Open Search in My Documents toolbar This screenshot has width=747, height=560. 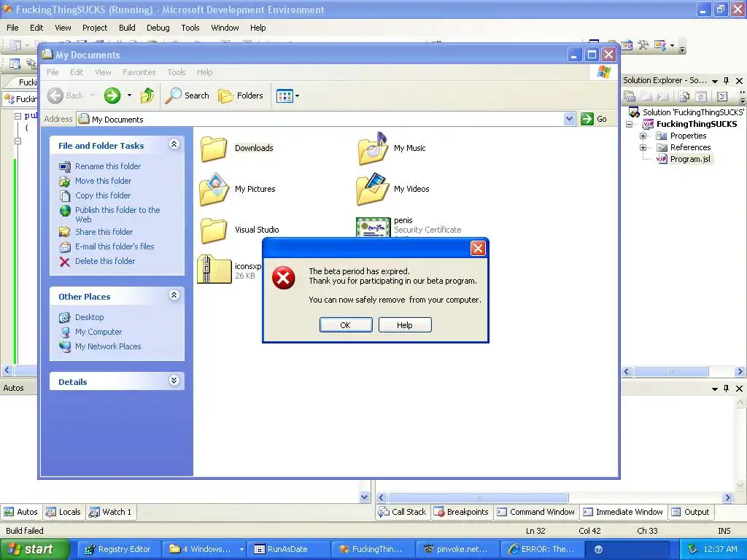(x=187, y=96)
